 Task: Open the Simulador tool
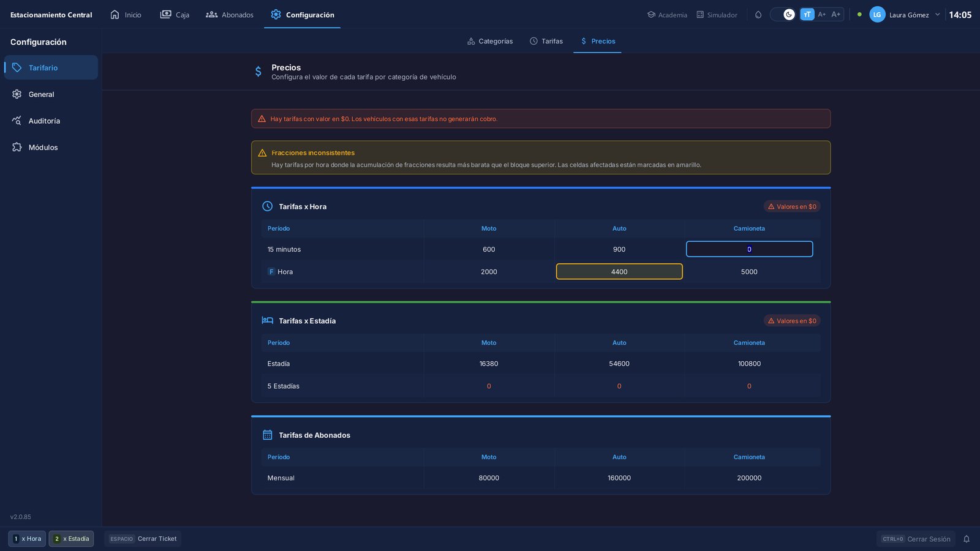tap(717, 15)
